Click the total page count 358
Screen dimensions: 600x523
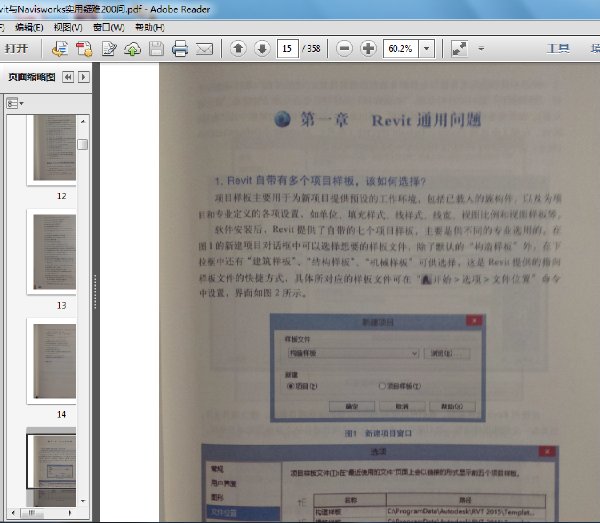tap(313, 49)
